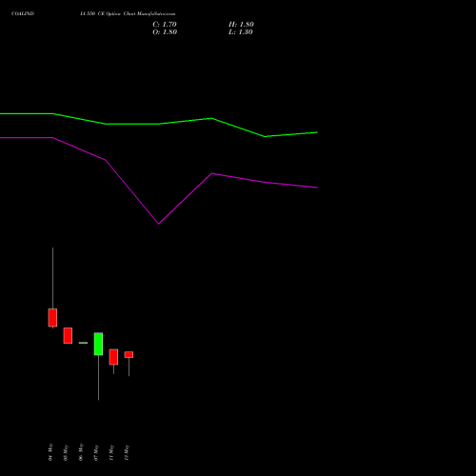Viewport: 476px width, 476px height.
Task: Click the close value C: 1.70
Action: tap(165, 25)
